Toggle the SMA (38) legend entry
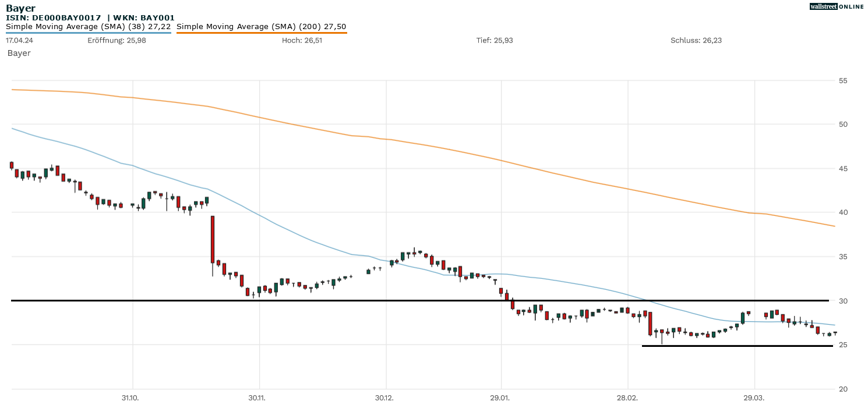Image resolution: width=868 pixels, height=401 pixels. pyautogui.click(x=88, y=27)
